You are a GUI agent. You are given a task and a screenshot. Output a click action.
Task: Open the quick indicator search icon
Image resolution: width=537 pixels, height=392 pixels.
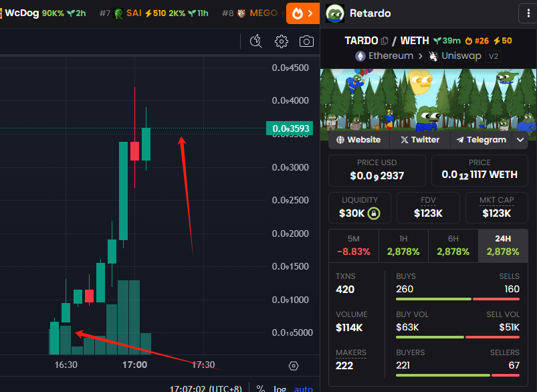pos(256,41)
